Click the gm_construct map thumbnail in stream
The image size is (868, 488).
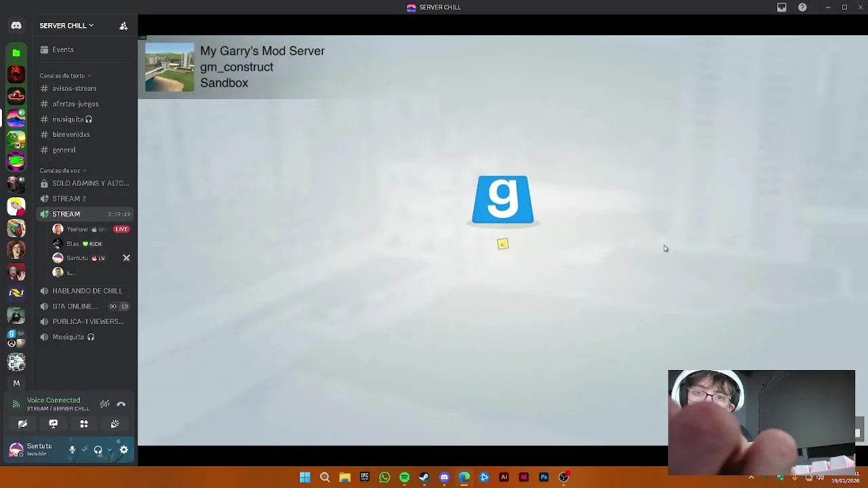click(x=170, y=67)
